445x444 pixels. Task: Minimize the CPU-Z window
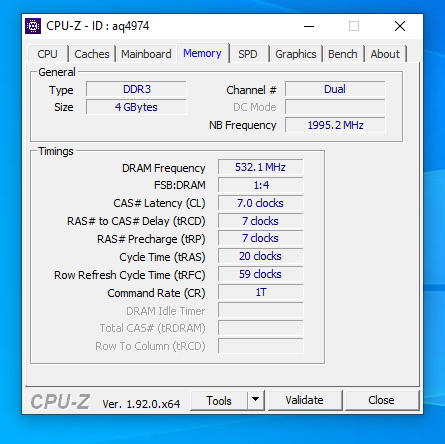tap(309, 26)
